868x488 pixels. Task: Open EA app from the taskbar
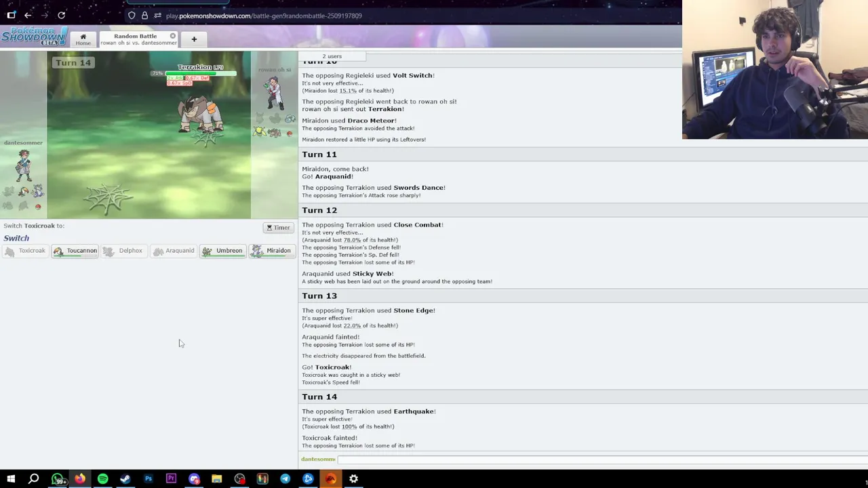point(330,479)
